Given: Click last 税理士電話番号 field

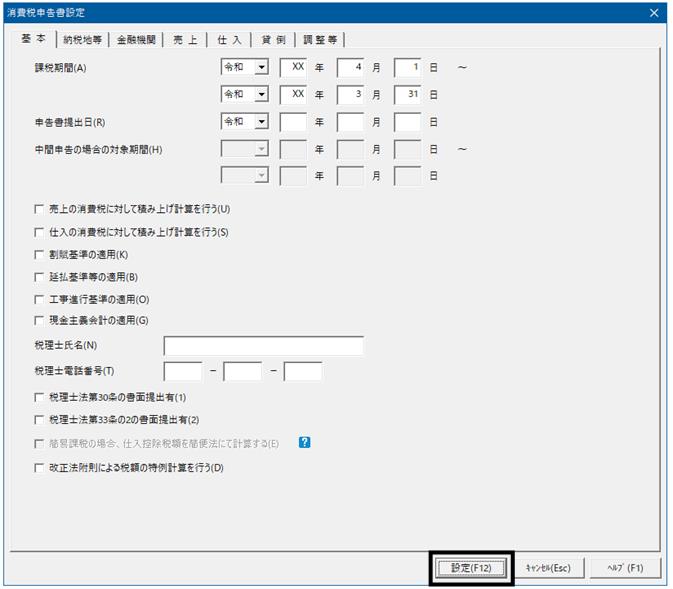Looking at the screenshot, I should click(x=303, y=371).
